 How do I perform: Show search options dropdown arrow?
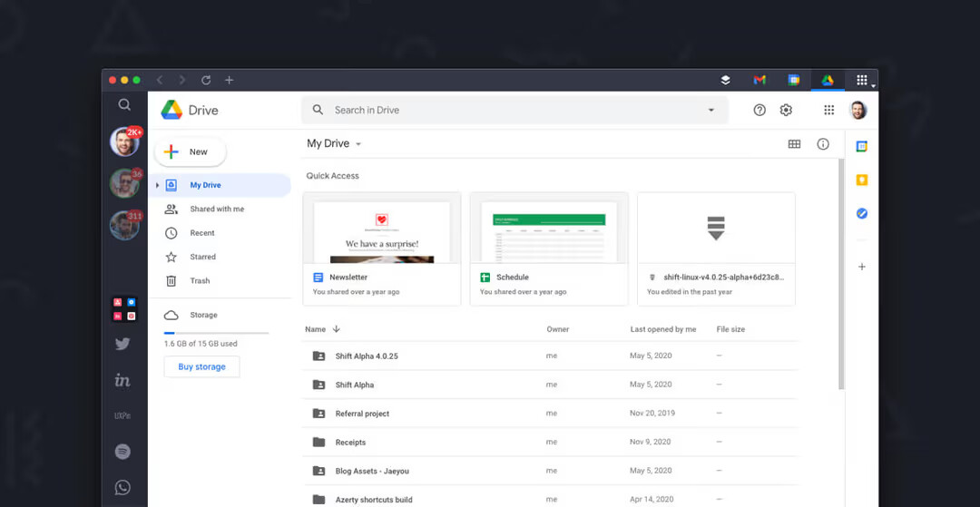[x=710, y=111]
